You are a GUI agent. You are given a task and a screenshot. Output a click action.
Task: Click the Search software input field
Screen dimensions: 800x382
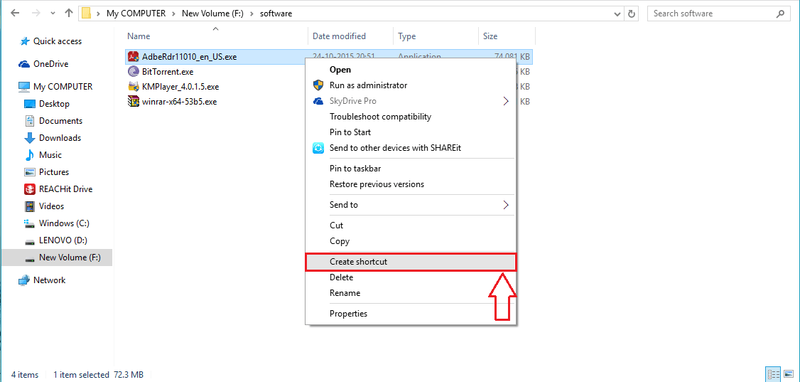[711, 14]
